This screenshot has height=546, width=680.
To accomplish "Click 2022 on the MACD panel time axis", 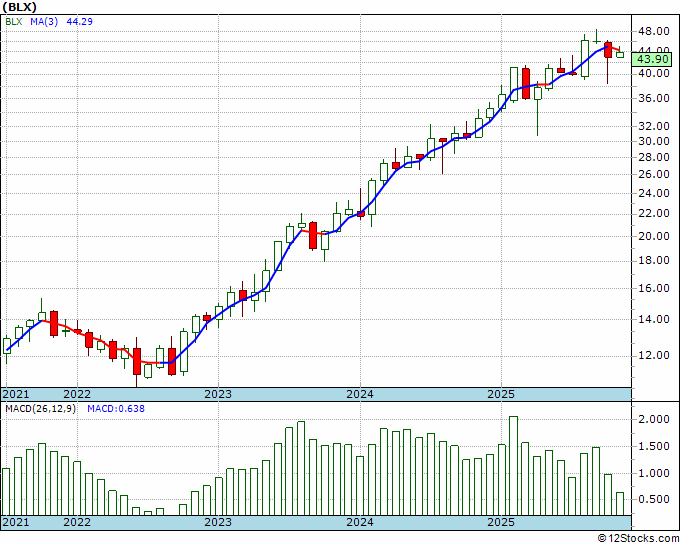I will 77,522.
